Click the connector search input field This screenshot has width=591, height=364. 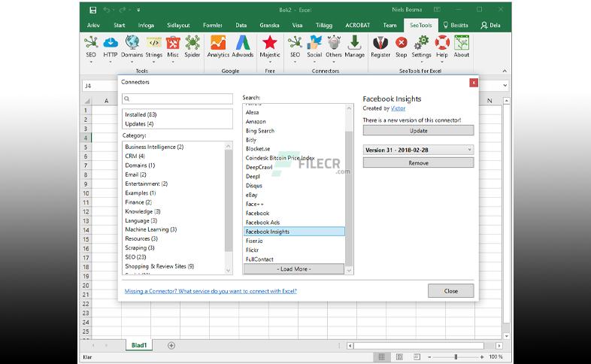coord(177,99)
